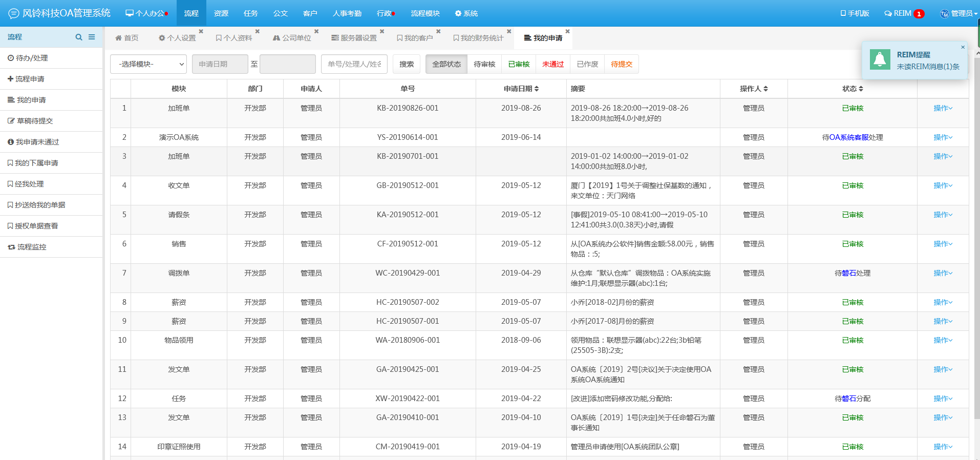Image resolution: width=980 pixels, height=460 pixels.
Task: Click the end date input field
Action: (x=288, y=64)
